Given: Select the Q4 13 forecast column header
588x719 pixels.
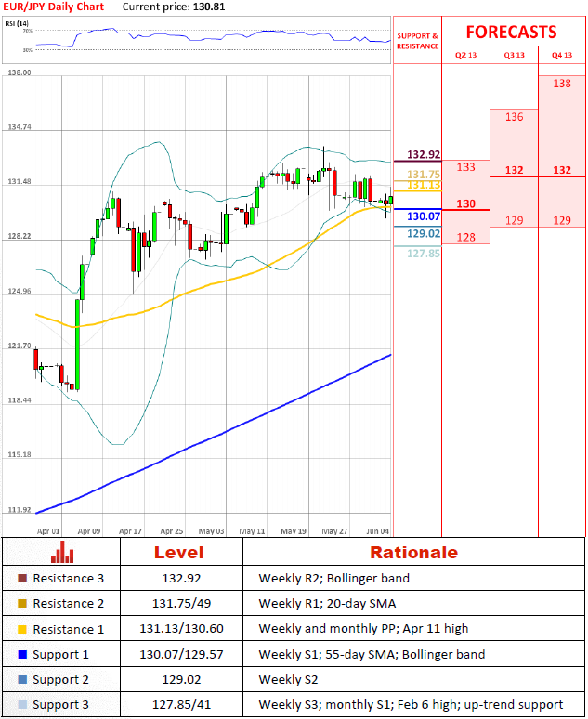Looking at the screenshot, I should (562, 55).
